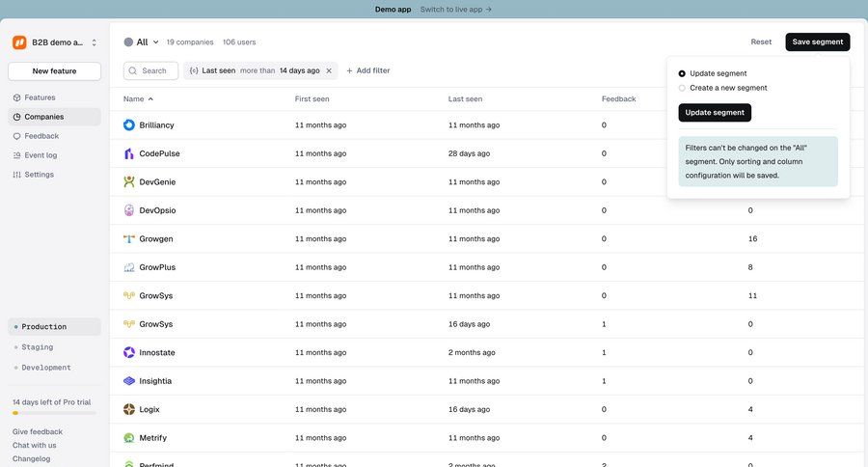Open Settings in the sidebar

54,175
